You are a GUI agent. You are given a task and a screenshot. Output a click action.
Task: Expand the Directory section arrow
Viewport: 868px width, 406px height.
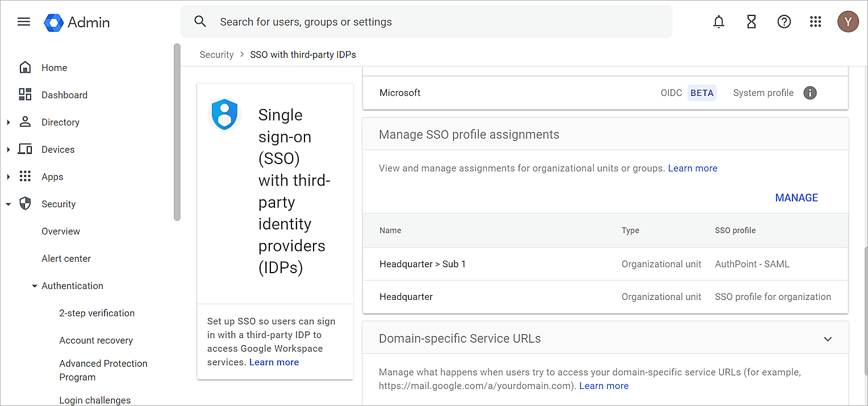point(8,123)
